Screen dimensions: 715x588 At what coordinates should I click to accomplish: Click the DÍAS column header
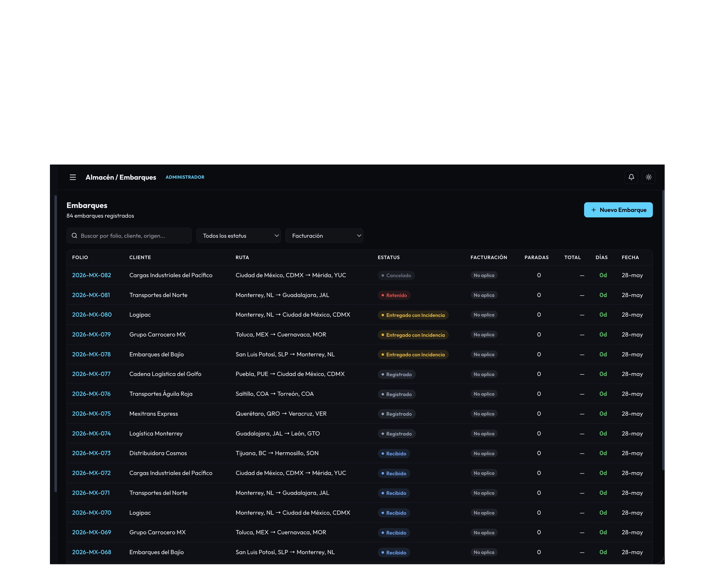[602, 257]
